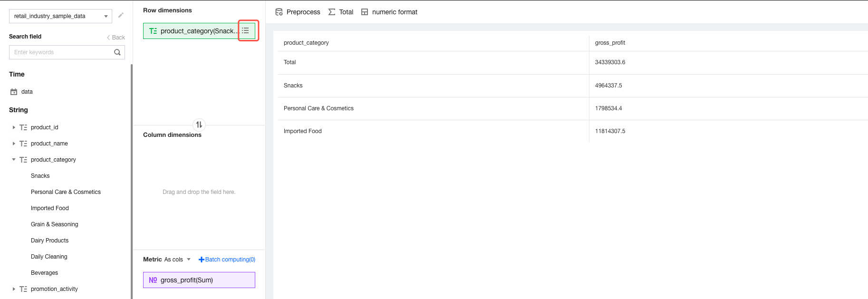The image size is (868, 299).
Task: Open the product_category field list menu icon
Action: tap(246, 31)
